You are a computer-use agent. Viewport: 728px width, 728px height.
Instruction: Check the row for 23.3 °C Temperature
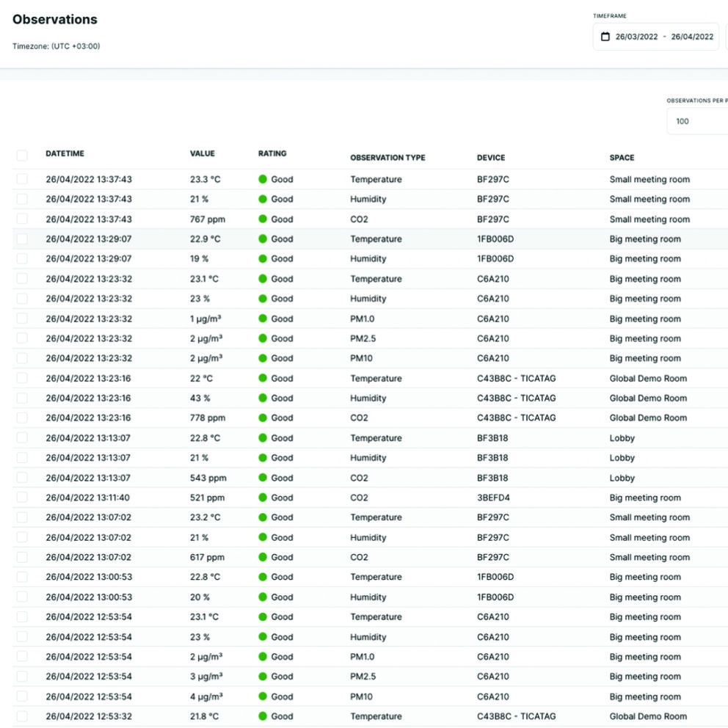(x=22, y=179)
